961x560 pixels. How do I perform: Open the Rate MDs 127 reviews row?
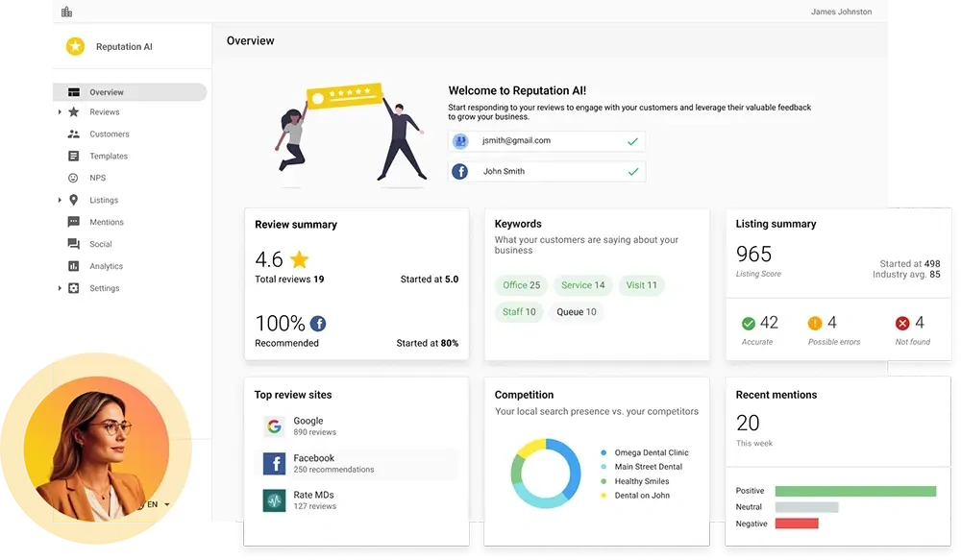356,500
